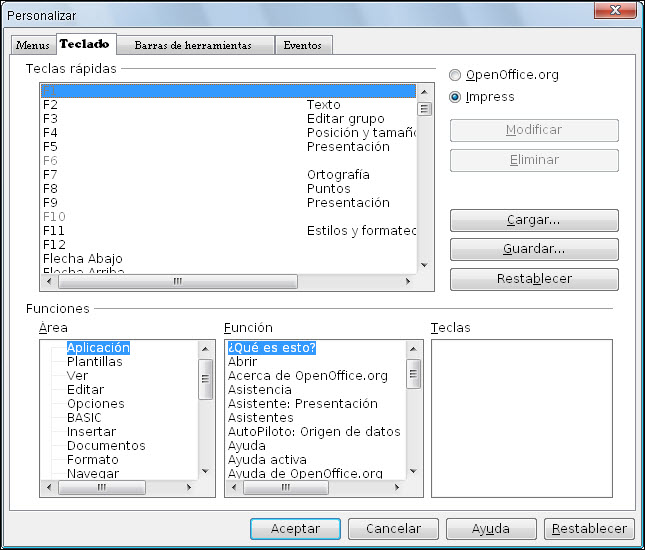Select Formato in the Área list
Screen dimensions: 645x550
(93, 460)
